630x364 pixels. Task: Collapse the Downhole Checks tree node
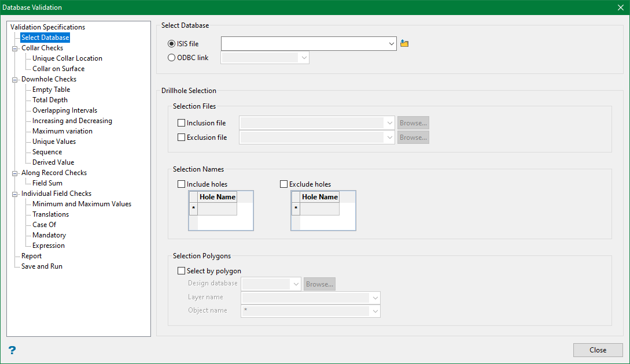(15, 80)
